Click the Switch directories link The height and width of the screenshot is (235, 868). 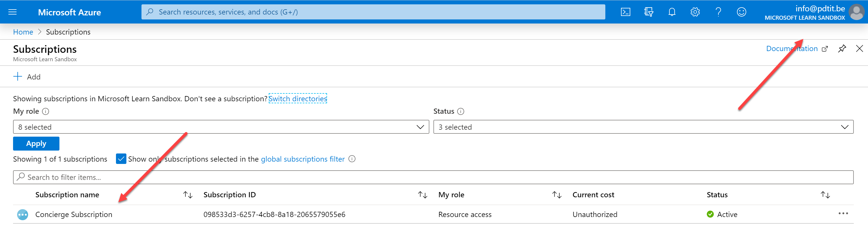pos(297,98)
